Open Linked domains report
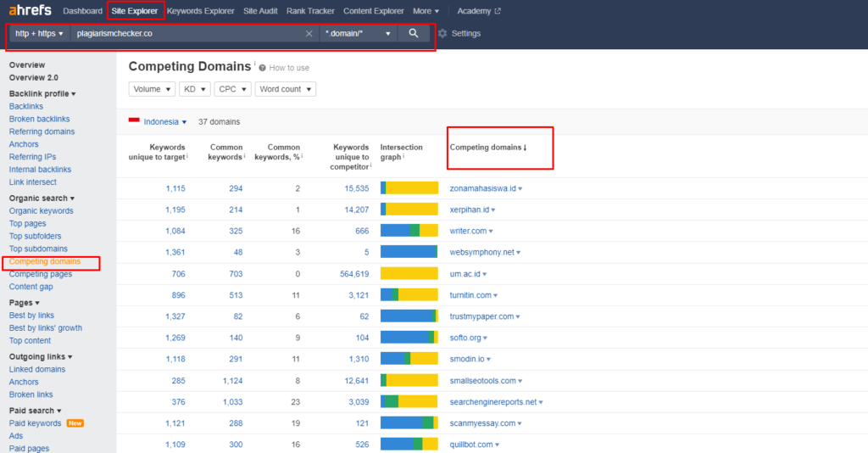868x453 pixels. pyautogui.click(x=37, y=369)
